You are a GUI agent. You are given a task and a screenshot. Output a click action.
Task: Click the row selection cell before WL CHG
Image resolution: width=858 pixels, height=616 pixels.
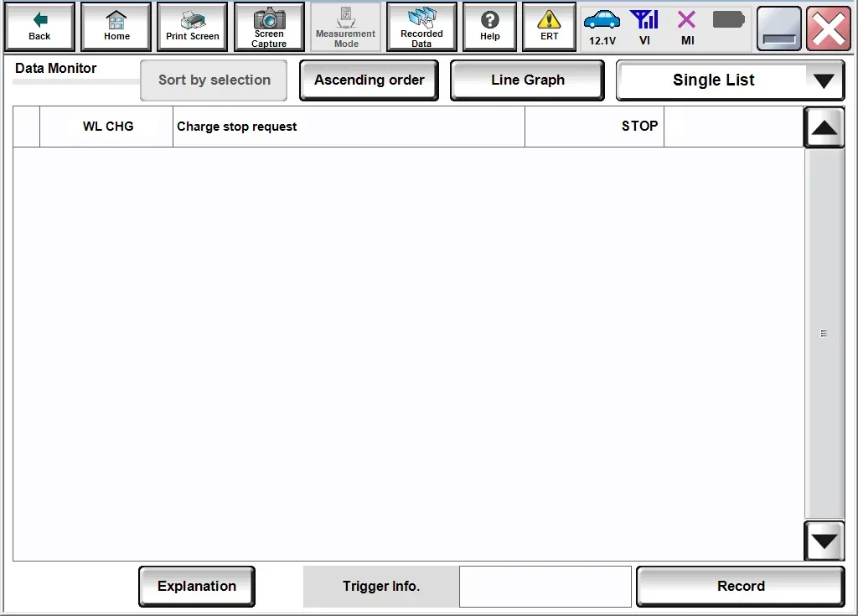(x=26, y=127)
